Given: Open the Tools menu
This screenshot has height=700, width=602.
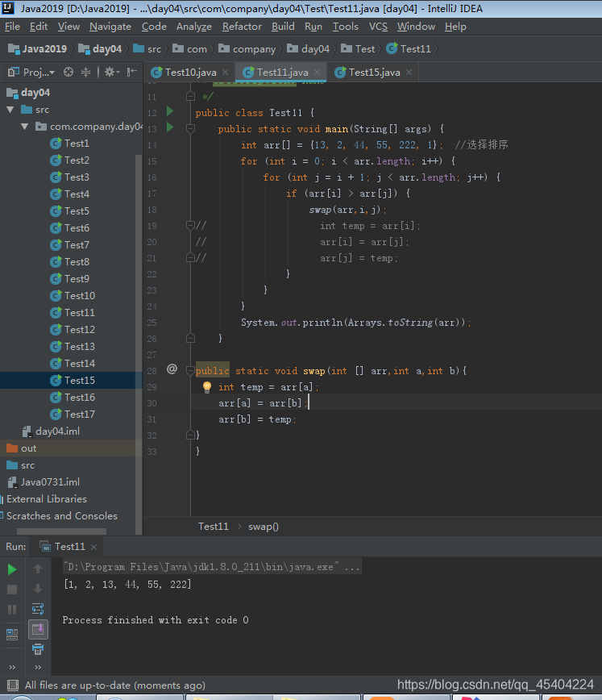Looking at the screenshot, I should pos(346,27).
